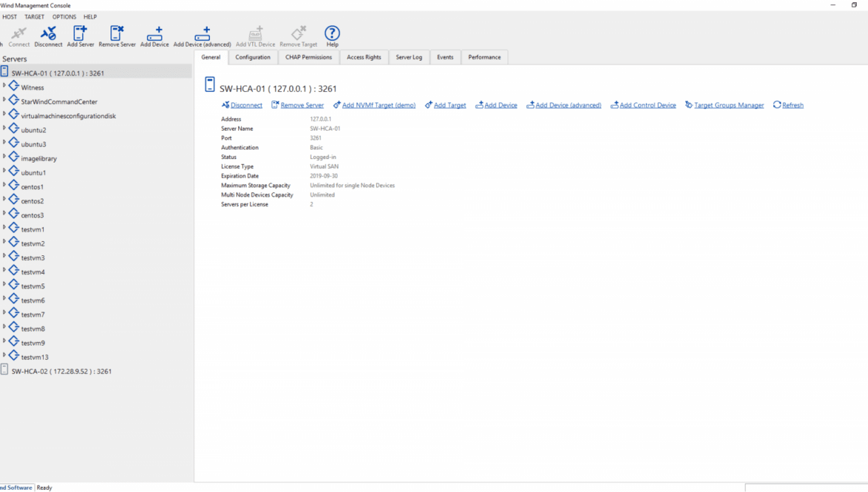Click the Add Target link icon
Image resolution: width=868 pixels, height=492 pixels.
[429, 105]
